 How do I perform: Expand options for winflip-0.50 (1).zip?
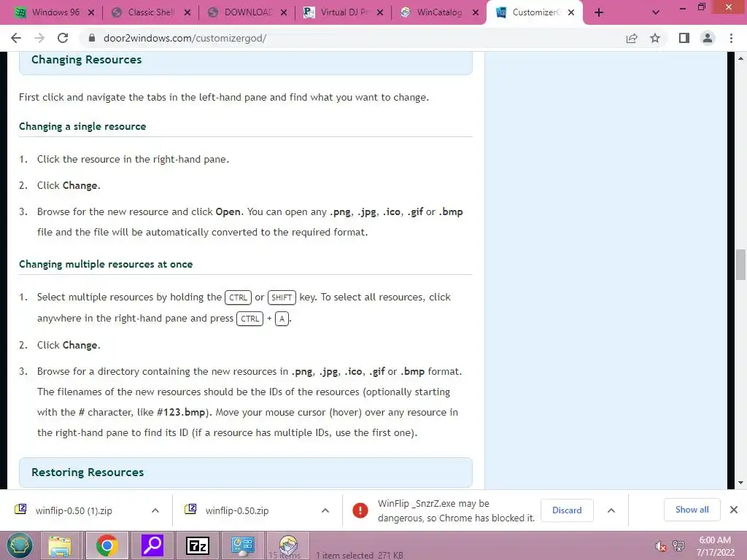coord(155,510)
